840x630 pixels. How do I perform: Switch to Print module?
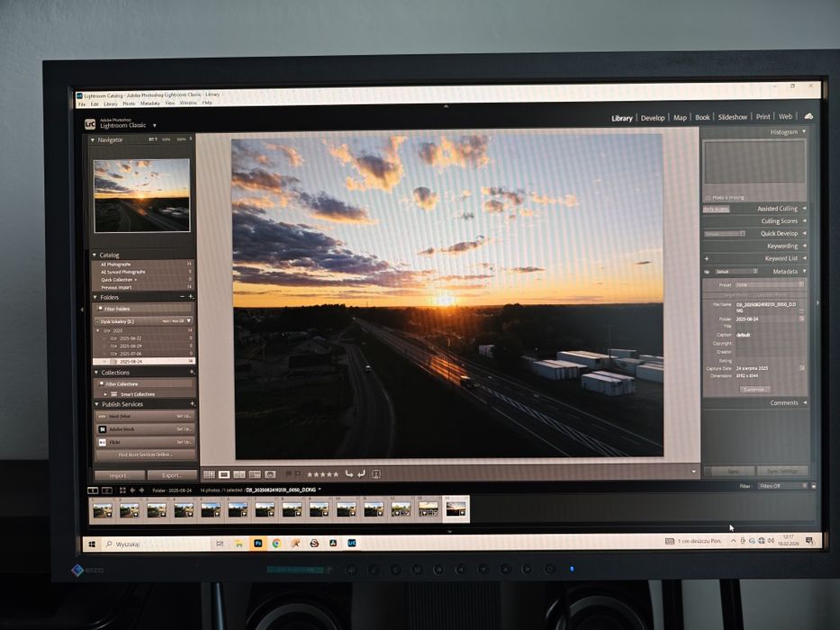point(763,116)
